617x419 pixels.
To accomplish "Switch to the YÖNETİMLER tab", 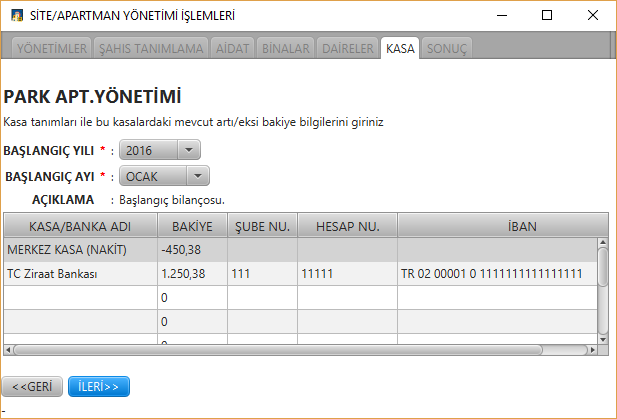I will 51,48.
